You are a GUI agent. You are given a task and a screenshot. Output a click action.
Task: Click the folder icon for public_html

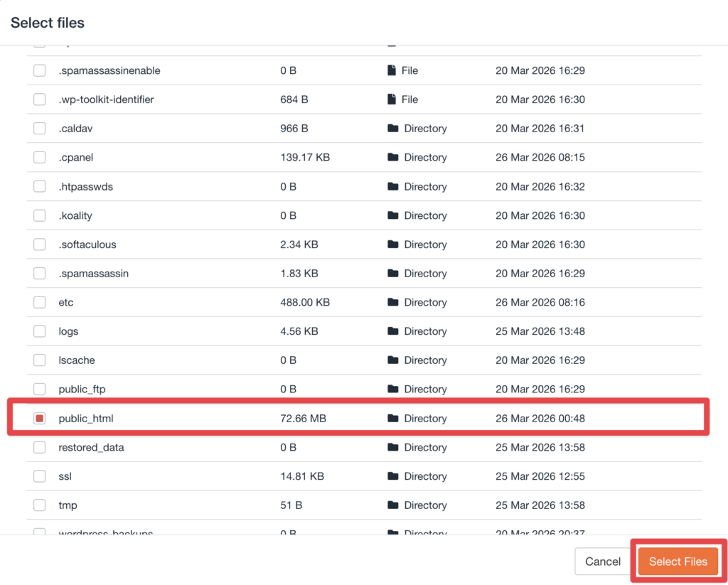click(x=392, y=419)
